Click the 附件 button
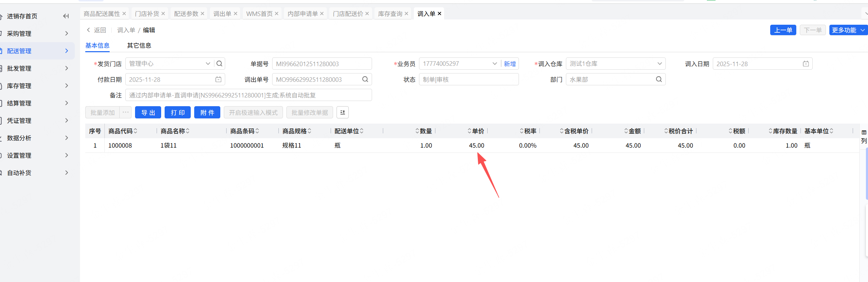The height and width of the screenshot is (282, 868). (x=207, y=112)
